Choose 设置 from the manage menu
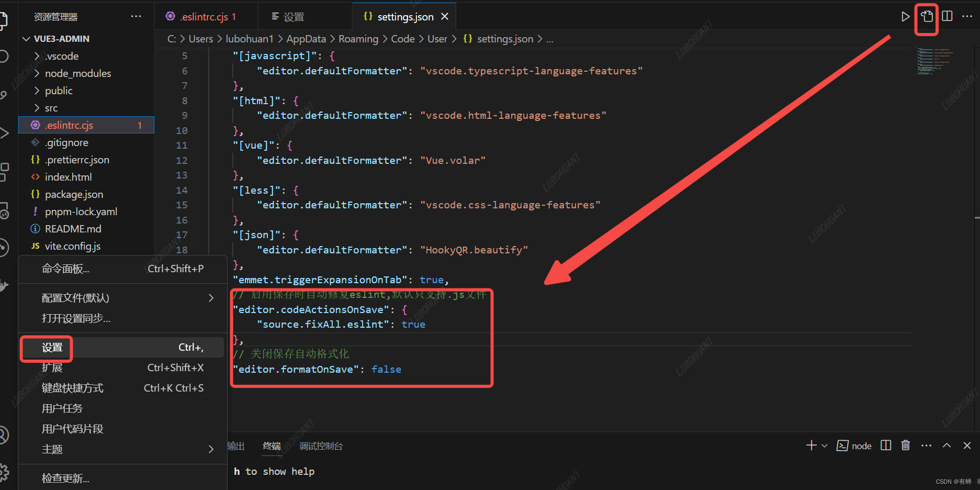The image size is (980, 490). 123,347
